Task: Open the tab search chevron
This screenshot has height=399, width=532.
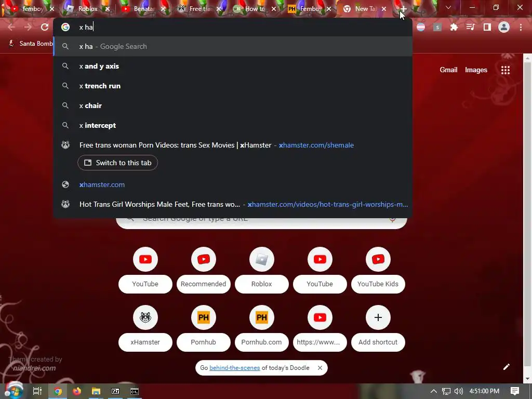Action: click(x=448, y=7)
